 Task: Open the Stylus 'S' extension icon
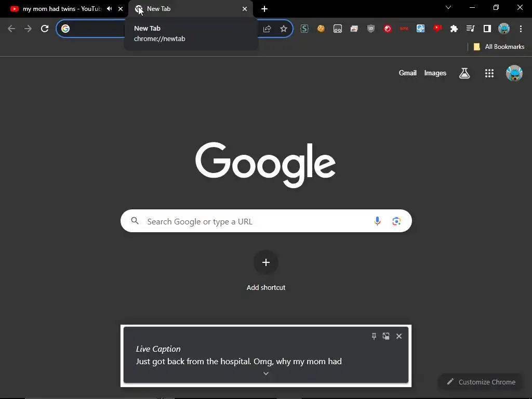(x=304, y=29)
